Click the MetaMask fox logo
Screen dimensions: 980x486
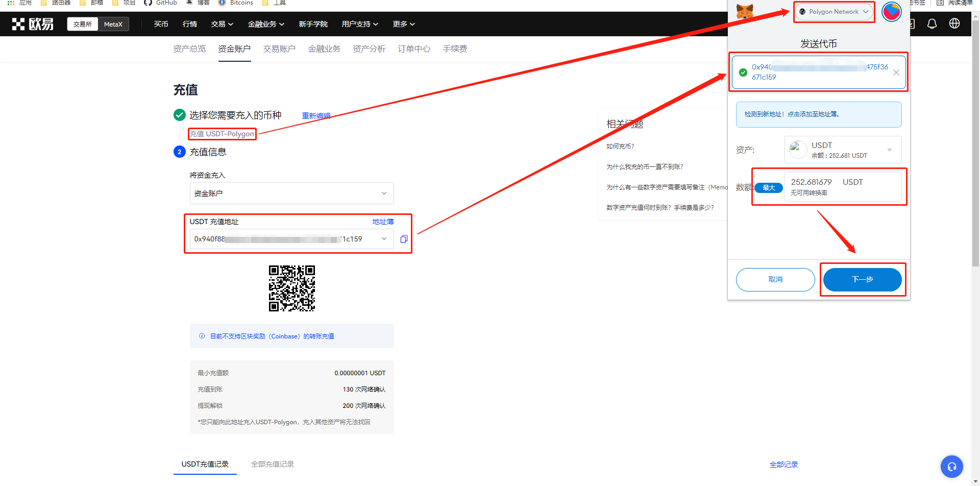[x=745, y=11]
